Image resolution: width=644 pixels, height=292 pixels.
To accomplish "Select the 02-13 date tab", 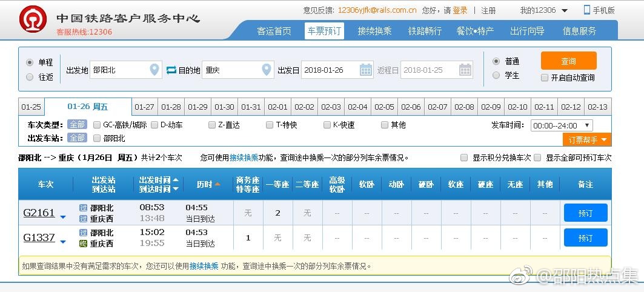I will pos(597,107).
